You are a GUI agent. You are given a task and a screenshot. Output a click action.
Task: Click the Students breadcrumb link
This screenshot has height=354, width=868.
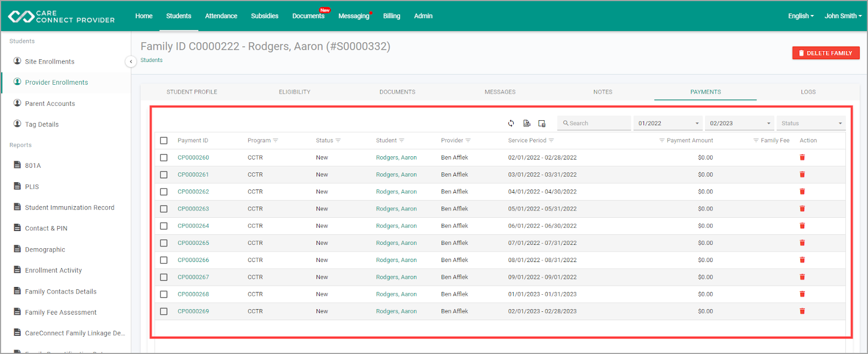152,60
